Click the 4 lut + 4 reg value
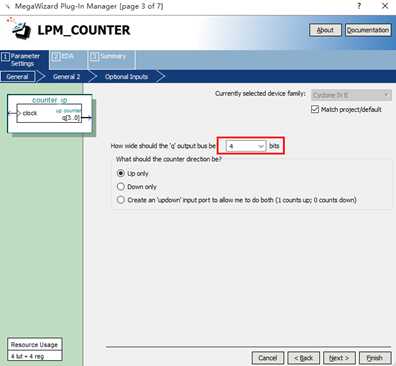 27,356
